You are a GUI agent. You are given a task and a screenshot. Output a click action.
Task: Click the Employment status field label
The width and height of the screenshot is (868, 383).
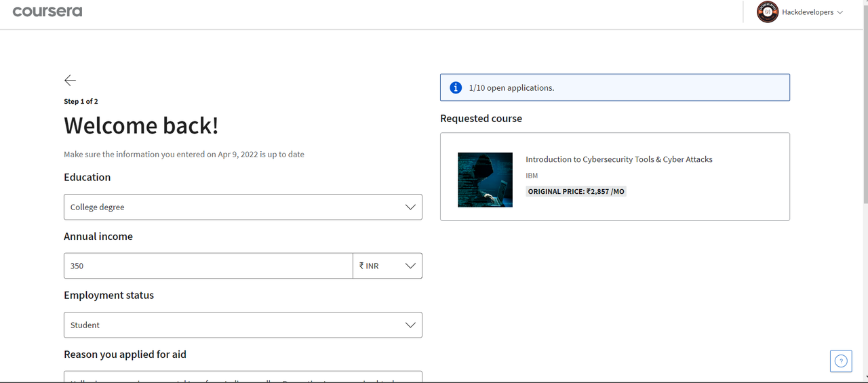[108, 296]
